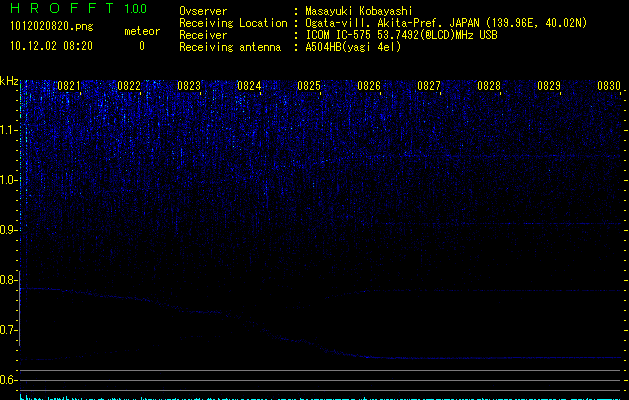
Task: Click the Receiving Location value text
Action: [446, 23]
